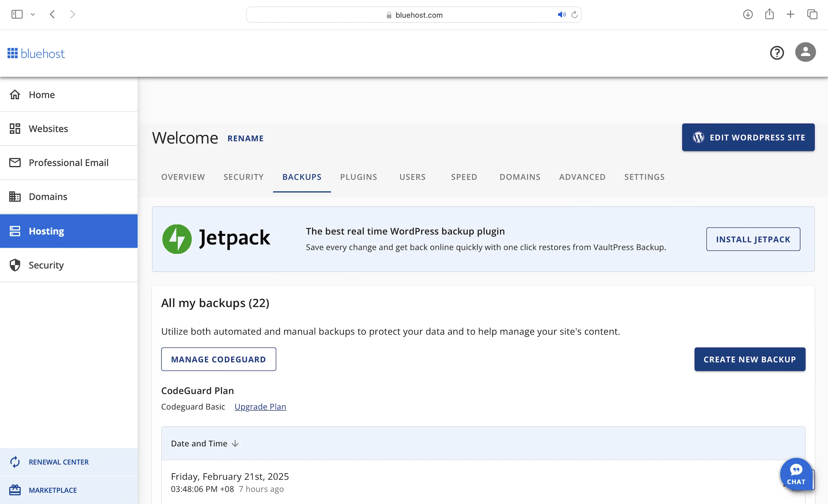Viewport: 828px width, 504px height.
Task: Switch to the Settings tab
Action: (x=644, y=177)
